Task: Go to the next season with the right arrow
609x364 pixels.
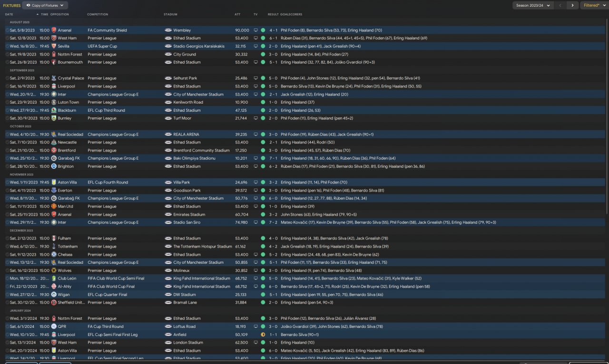Action: pyautogui.click(x=572, y=5)
